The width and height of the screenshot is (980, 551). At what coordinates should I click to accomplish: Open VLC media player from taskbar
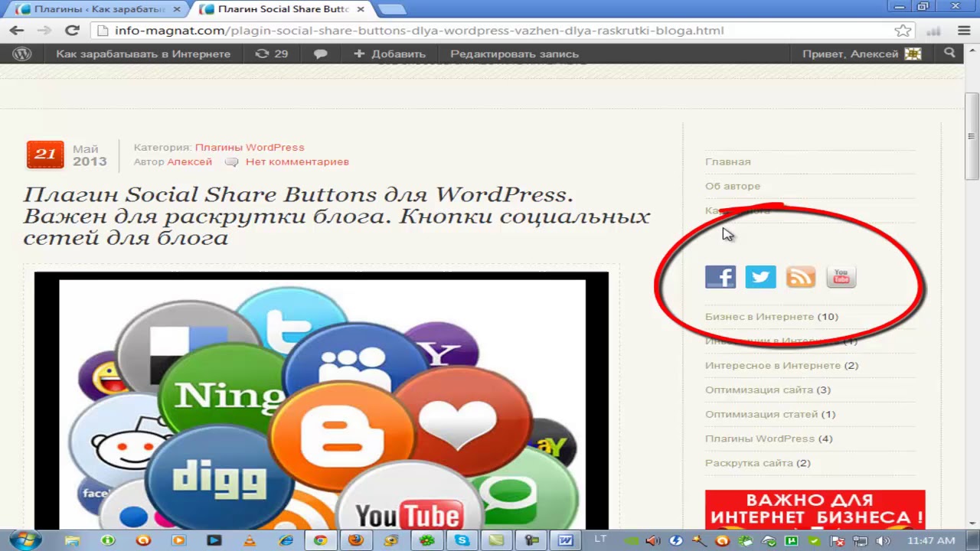click(249, 540)
